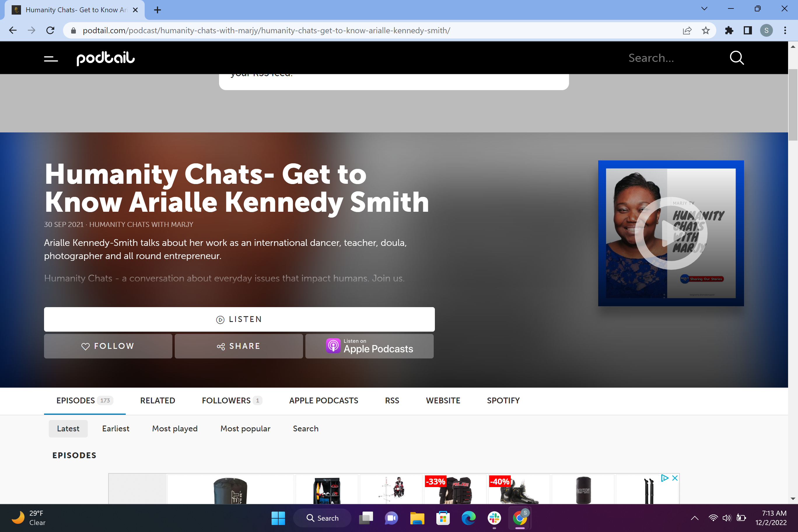The width and height of the screenshot is (798, 532).
Task: Open Chrome extensions puzzle icon
Action: coord(729,31)
